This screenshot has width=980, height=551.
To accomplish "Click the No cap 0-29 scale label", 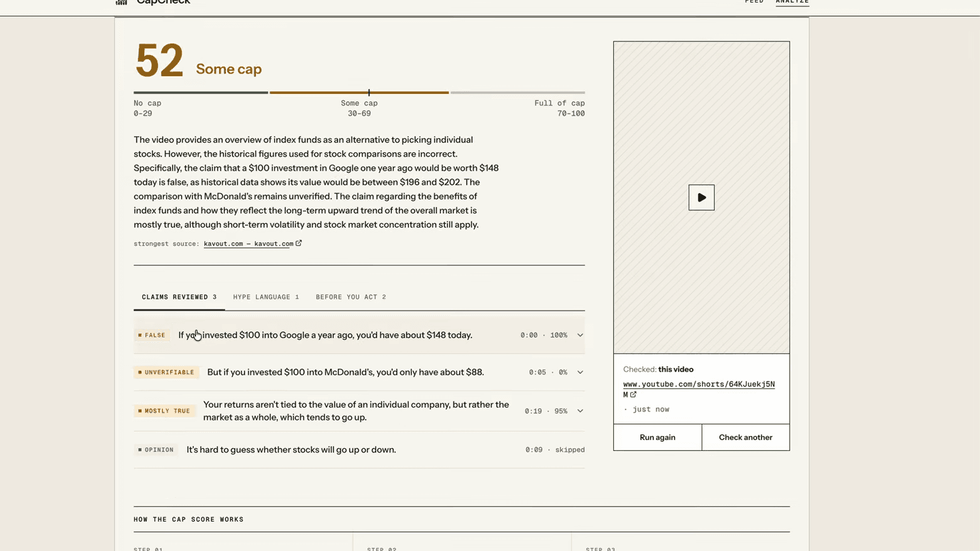I will (148, 108).
